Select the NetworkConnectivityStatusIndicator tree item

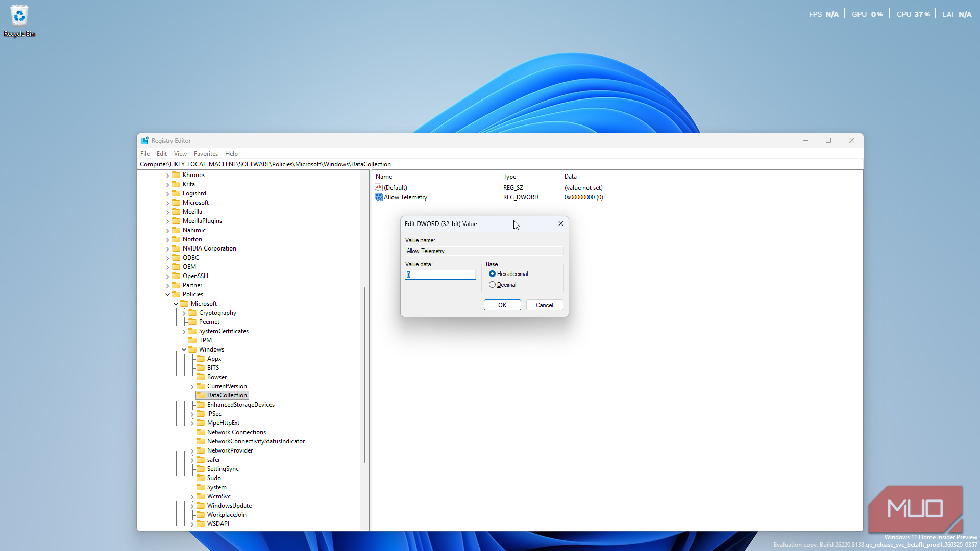click(x=256, y=441)
